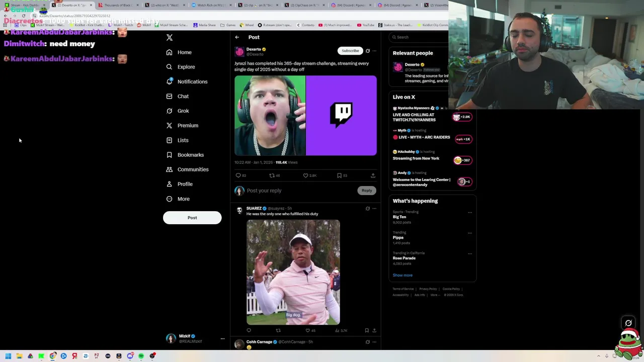Subscribe to Dexerto
Image resolution: width=644 pixels, height=362 pixels.
click(x=350, y=51)
